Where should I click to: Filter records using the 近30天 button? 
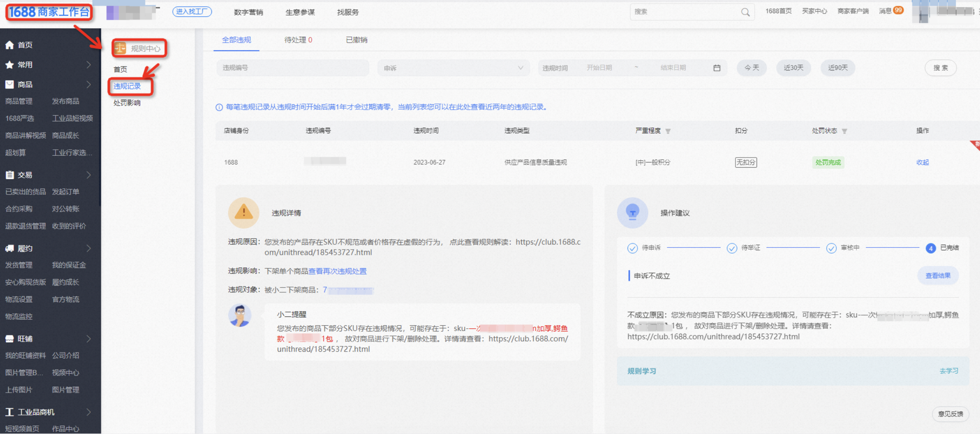pos(794,68)
